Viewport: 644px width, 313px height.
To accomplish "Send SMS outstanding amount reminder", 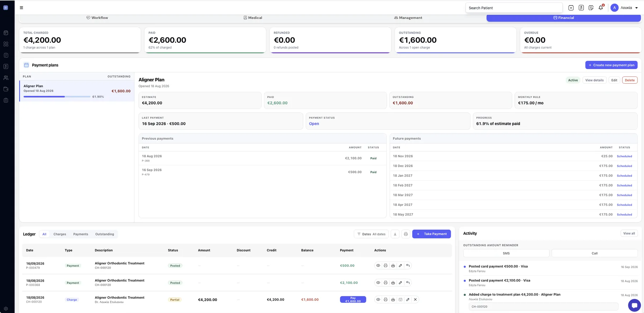I will (x=506, y=253).
